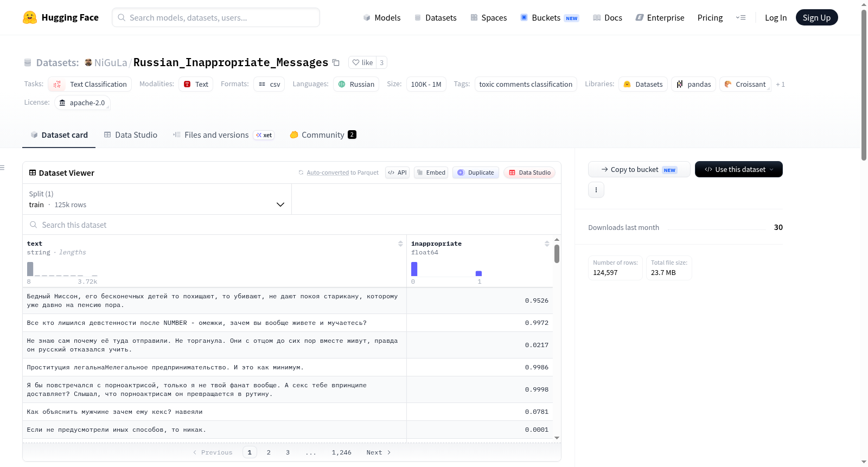Click the cell starting with 'Как объяснить мужчине'

click(x=214, y=412)
